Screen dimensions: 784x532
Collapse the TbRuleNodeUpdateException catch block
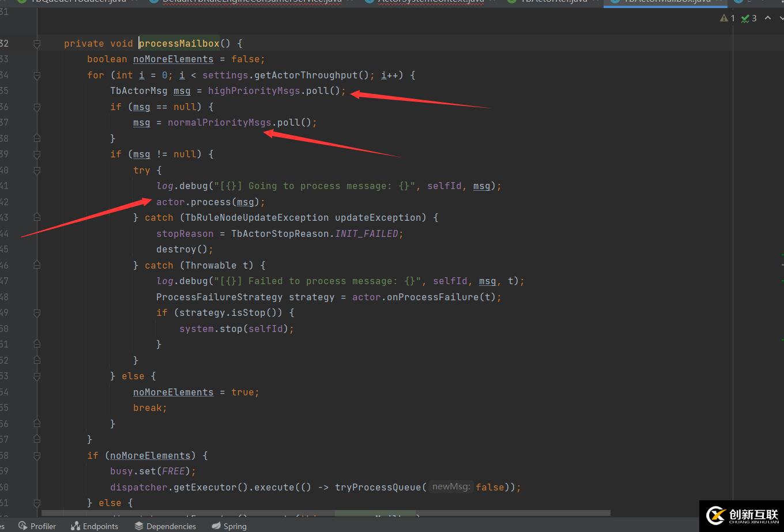tap(37, 218)
